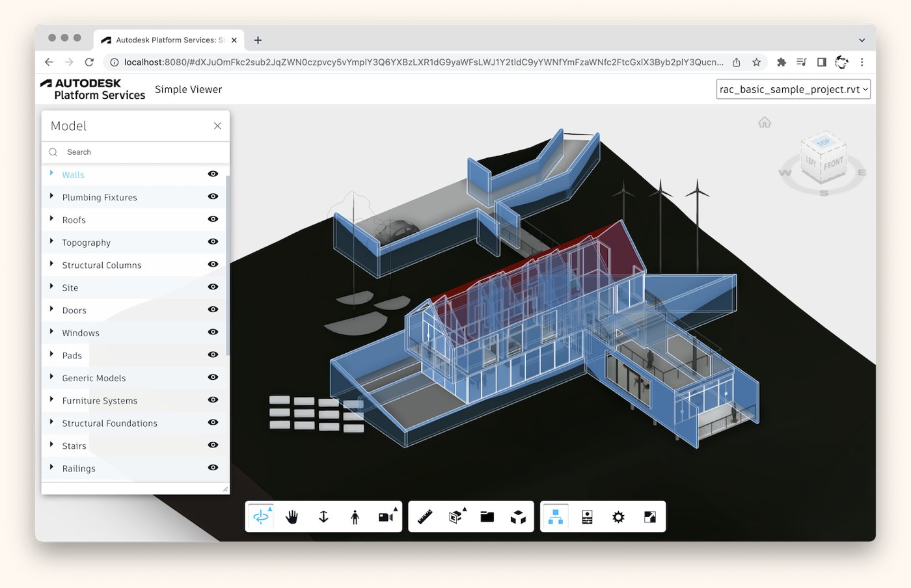Enable First Person walk tool
Viewport: 911px width, 588px height.
[x=355, y=517]
